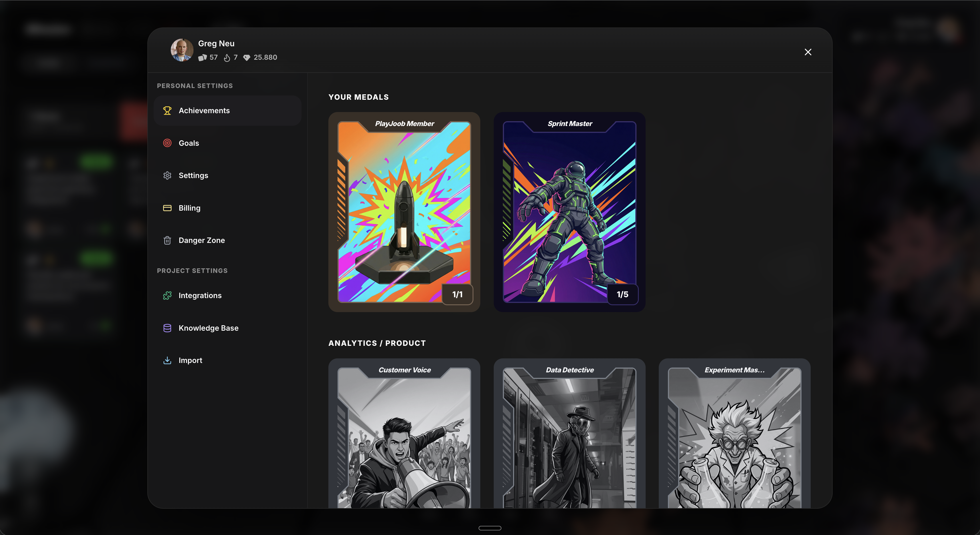Image resolution: width=980 pixels, height=535 pixels.
Task: Open Settings via the gear icon
Action: (x=167, y=175)
